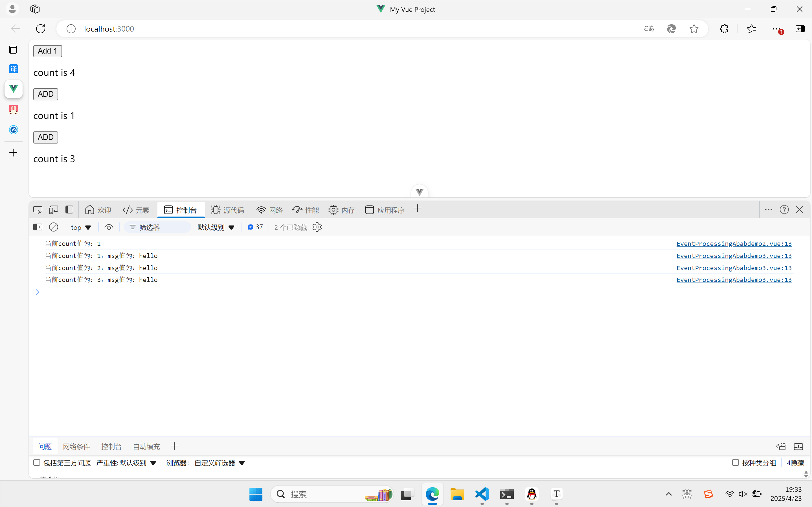The image size is (812, 507).
Task: Open the default level dropdown
Action: point(216,227)
